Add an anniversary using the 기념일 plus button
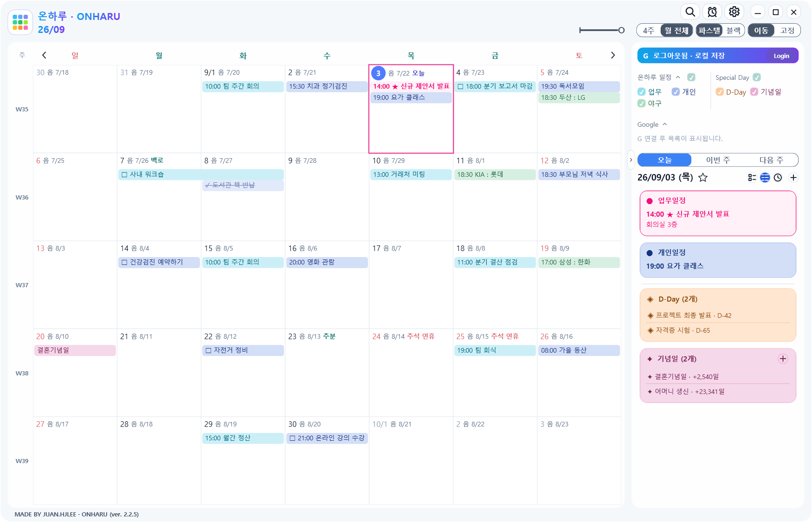The width and height of the screenshot is (812, 522). point(783,359)
